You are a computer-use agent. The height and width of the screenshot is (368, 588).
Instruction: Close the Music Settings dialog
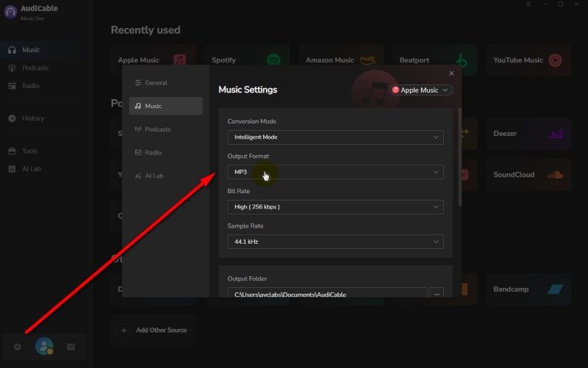point(451,73)
